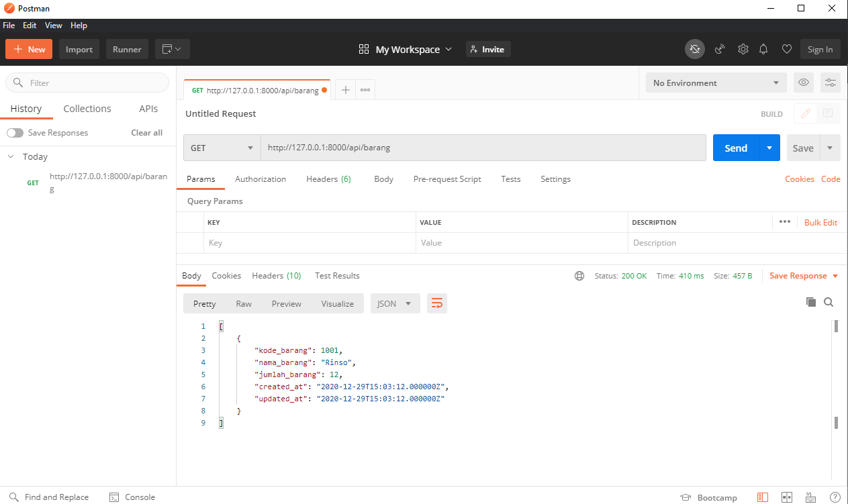Switch to the Authorization tab
Viewport: 848px width, 504px height.
click(261, 179)
